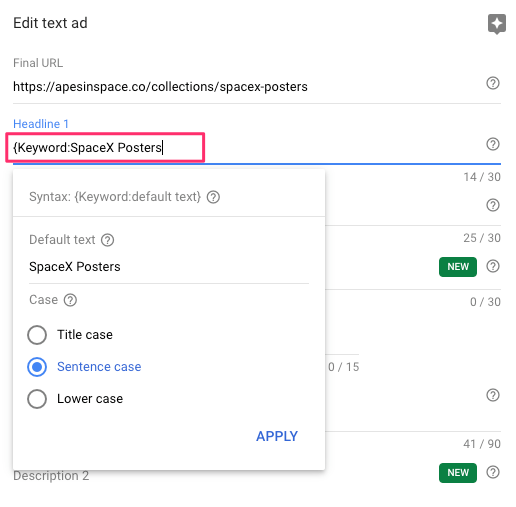This screenshot has height=507, width=516.
Task: Open help icon next to Final URL
Action: point(493,83)
